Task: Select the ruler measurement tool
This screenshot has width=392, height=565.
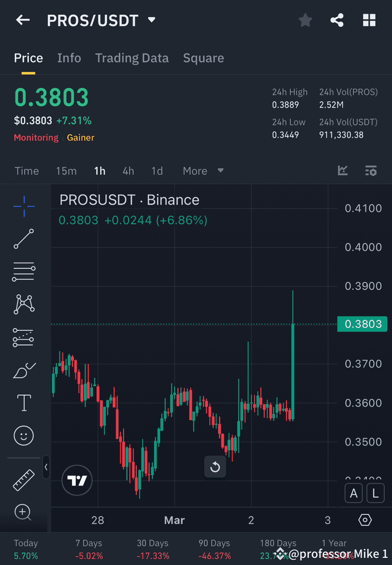Action: pos(24,479)
